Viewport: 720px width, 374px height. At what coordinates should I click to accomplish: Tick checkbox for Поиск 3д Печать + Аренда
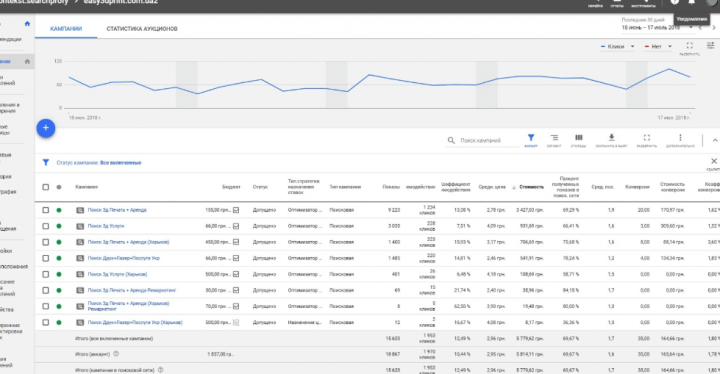point(45,210)
